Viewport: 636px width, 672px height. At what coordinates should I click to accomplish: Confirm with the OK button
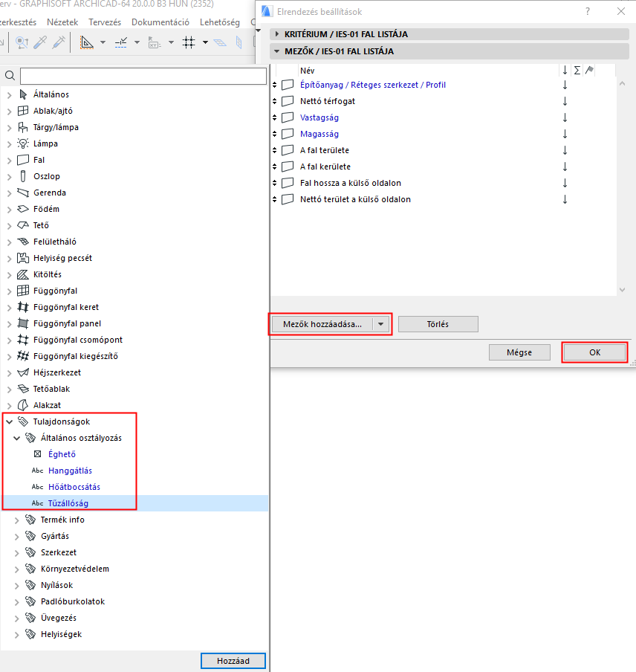click(x=594, y=352)
